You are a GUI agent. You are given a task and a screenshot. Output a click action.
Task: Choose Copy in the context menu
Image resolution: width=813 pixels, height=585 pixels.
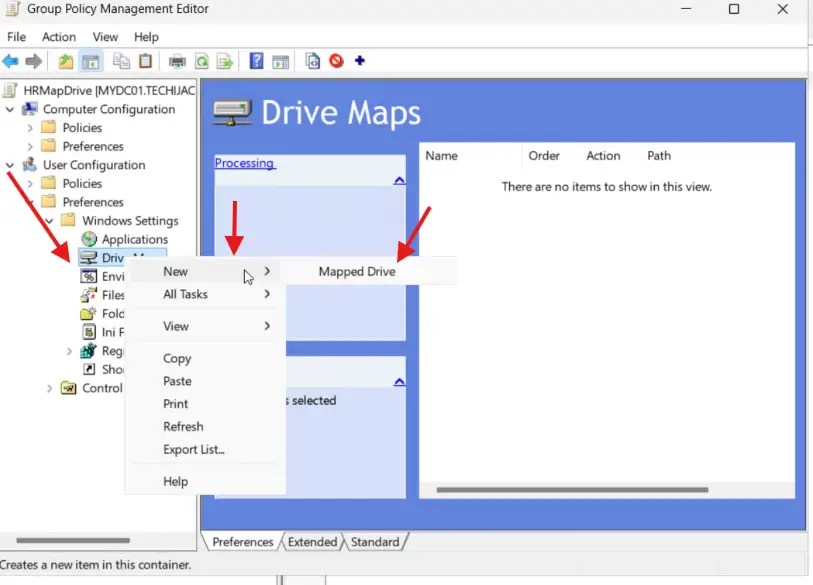pos(205,358)
